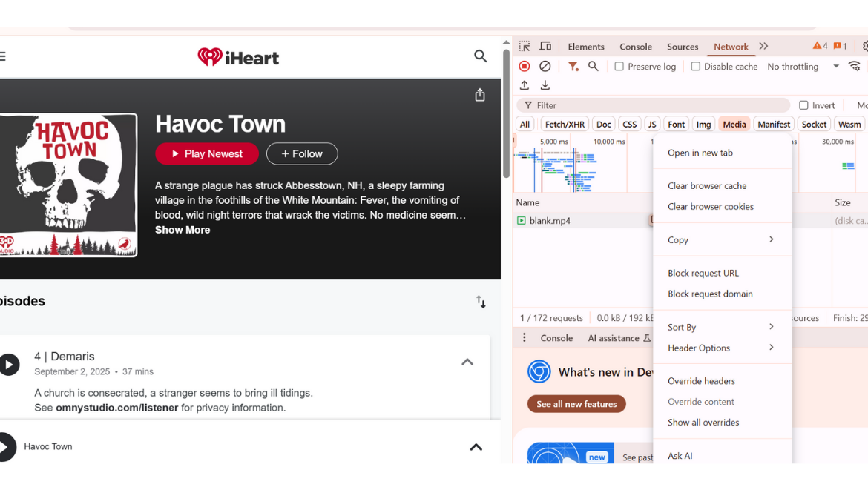This screenshot has width=868, height=490.
Task: Show more DevTools tabs
Action: (x=763, y=47)
